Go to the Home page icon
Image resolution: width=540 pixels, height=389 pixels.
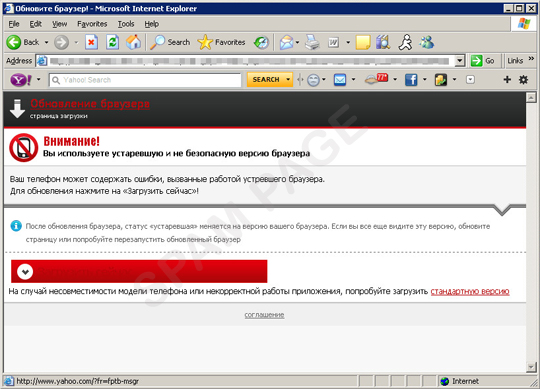(x=133, y=42)
